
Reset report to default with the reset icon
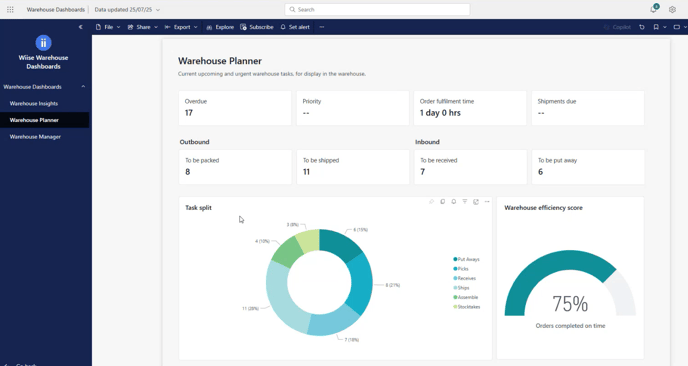[641, 27]
